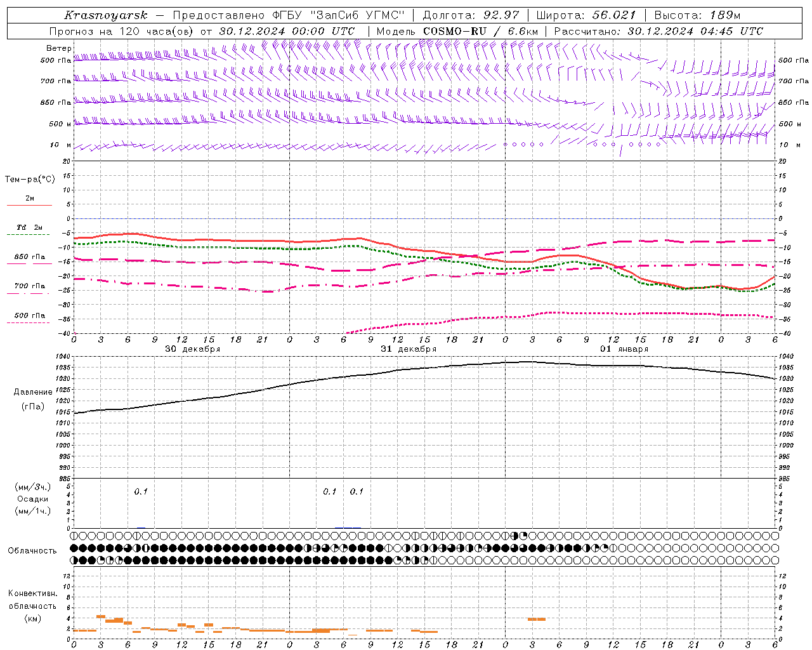This screenshot has height=650, width=812.
Task: Click the (мм/1ч.) precipitation unit label
Action: pyautogui.click(x=33, y=512)
